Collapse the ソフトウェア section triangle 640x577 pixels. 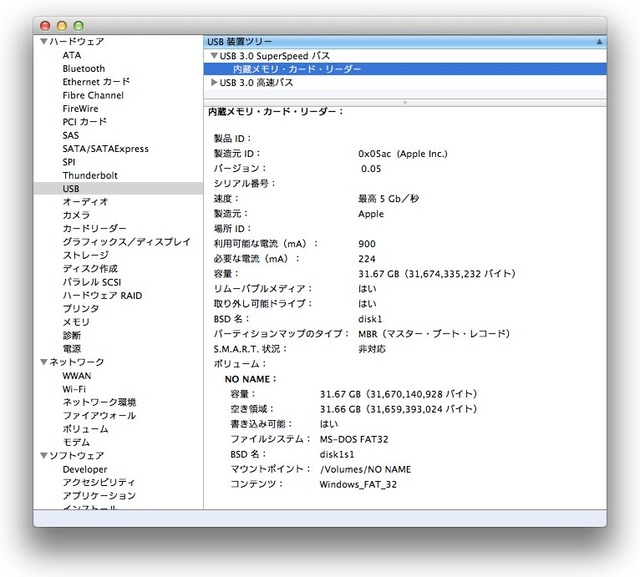[44, 455]
